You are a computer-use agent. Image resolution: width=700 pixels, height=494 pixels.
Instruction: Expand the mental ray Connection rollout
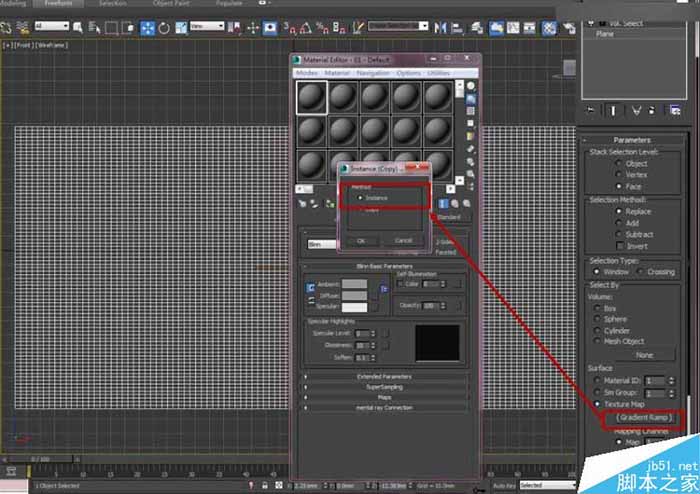[384, 407]
